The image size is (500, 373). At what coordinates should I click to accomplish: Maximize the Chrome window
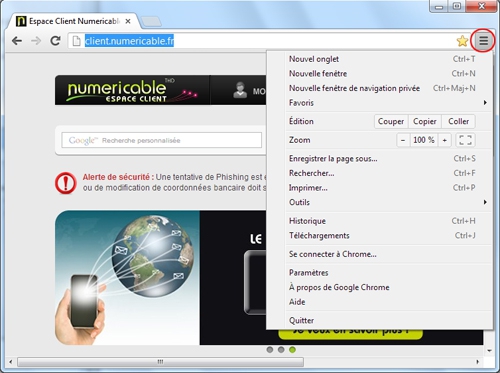pyautogui.click(x=457, y=6)
